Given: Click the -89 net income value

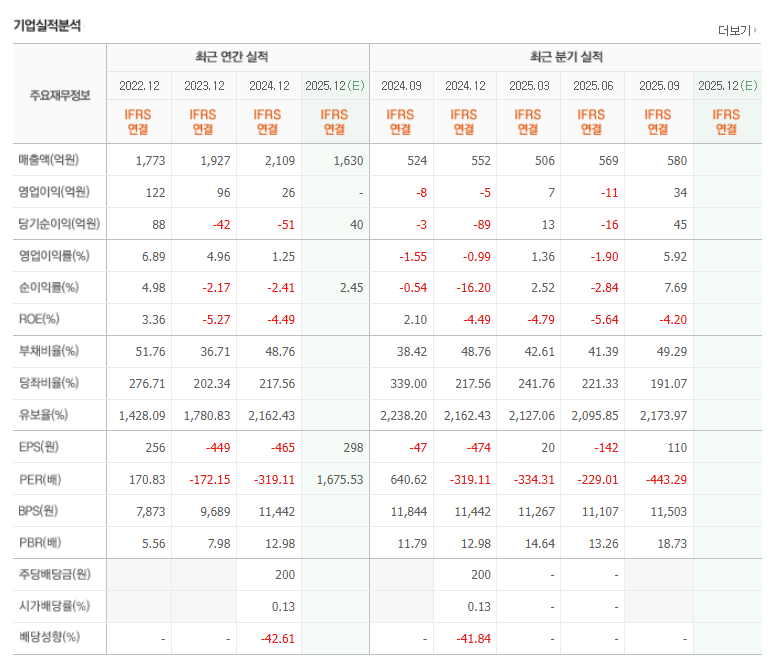Looking at the screenshot, I should (x=481, y=225).
